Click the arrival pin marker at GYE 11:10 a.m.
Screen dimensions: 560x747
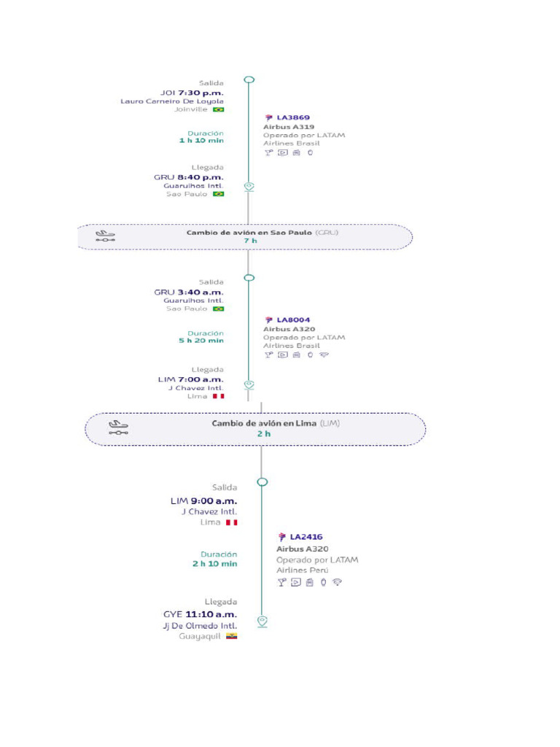pyautogui.click(x=262, y=621)
